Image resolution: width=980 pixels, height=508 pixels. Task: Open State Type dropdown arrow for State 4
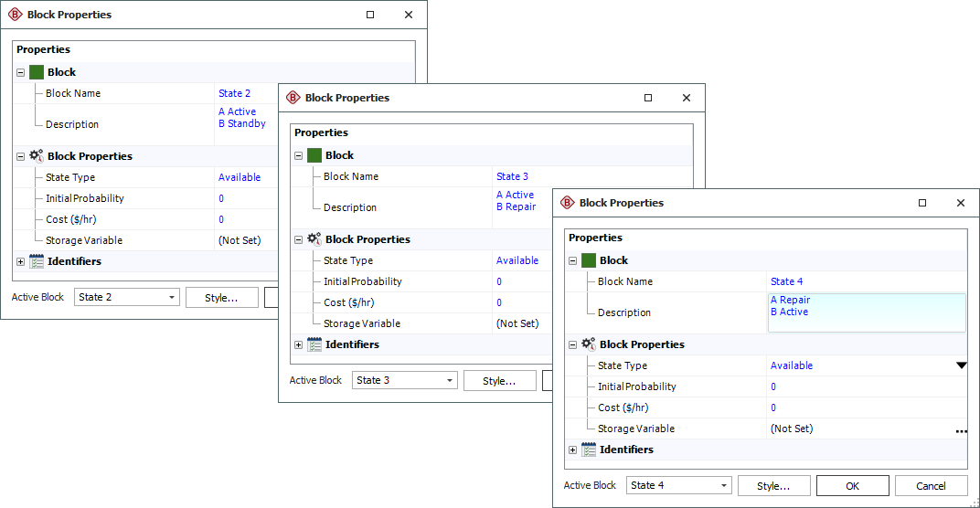point(961,365)
